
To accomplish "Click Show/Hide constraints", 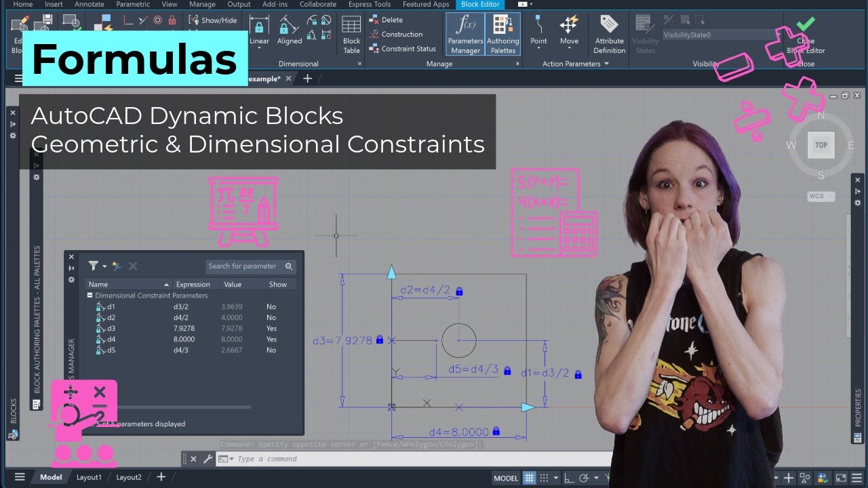I will tap(213, 20).
